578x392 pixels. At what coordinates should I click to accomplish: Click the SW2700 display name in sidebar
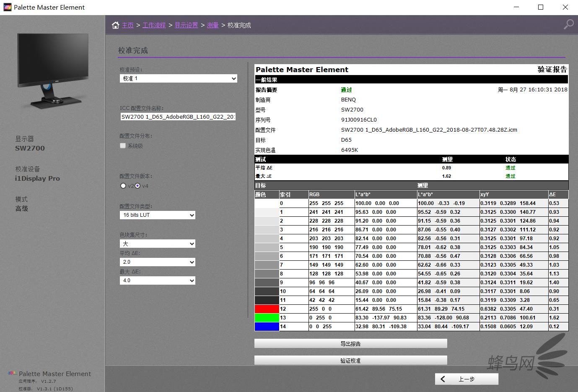point(30,148)
